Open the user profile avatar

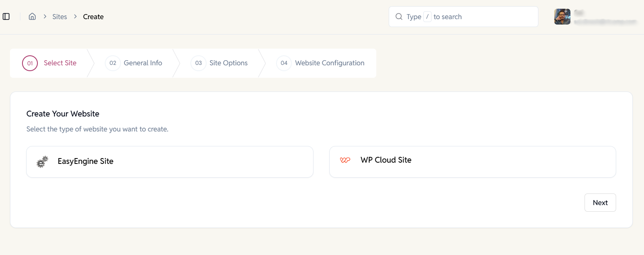point(562,17)
